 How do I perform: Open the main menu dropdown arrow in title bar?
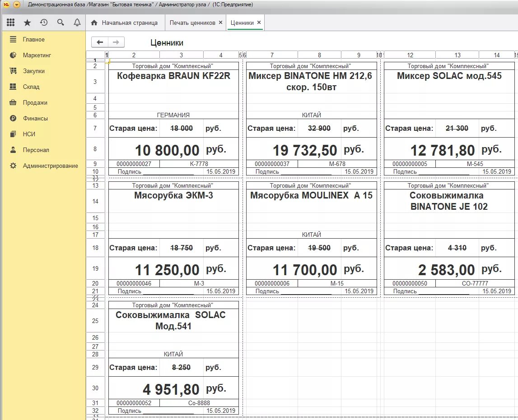point(17,5)
